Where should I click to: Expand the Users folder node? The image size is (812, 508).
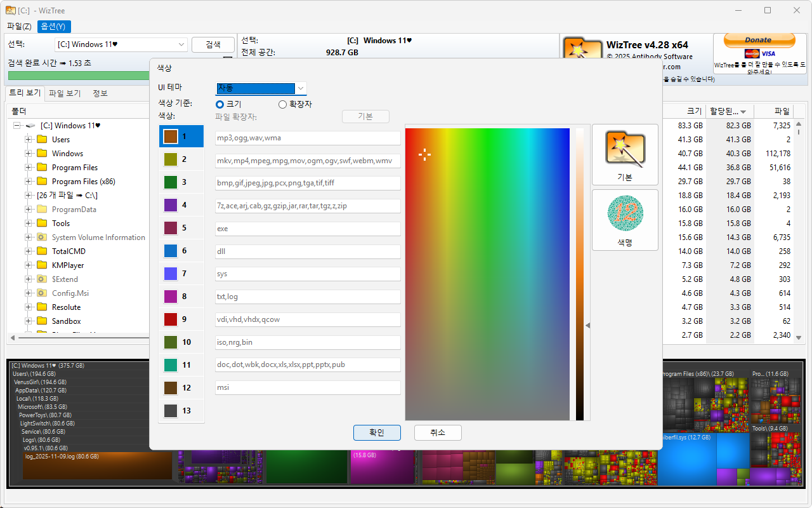tap(28, 140)
